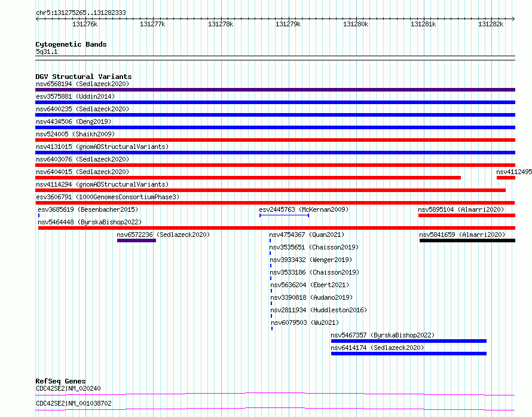Click the chr5:131275265..131282333 region label
This screenshot has height=417, width=532.
pos(81,13)
